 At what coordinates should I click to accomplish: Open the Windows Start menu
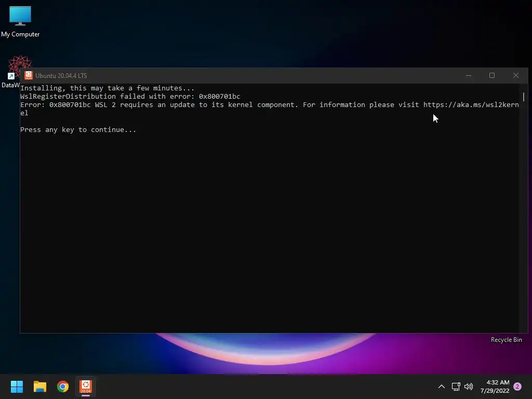click(x=17, y=387)
